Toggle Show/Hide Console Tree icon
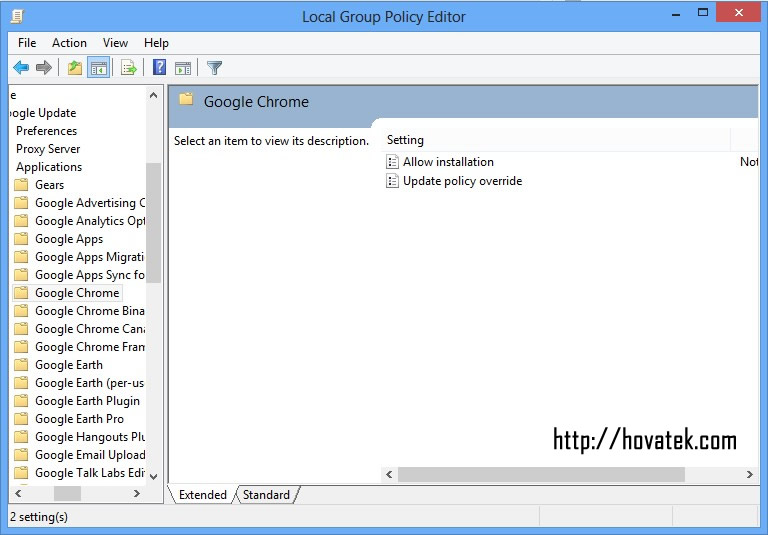768x535 pixels. pyautogui.click(x=98, y=68)
